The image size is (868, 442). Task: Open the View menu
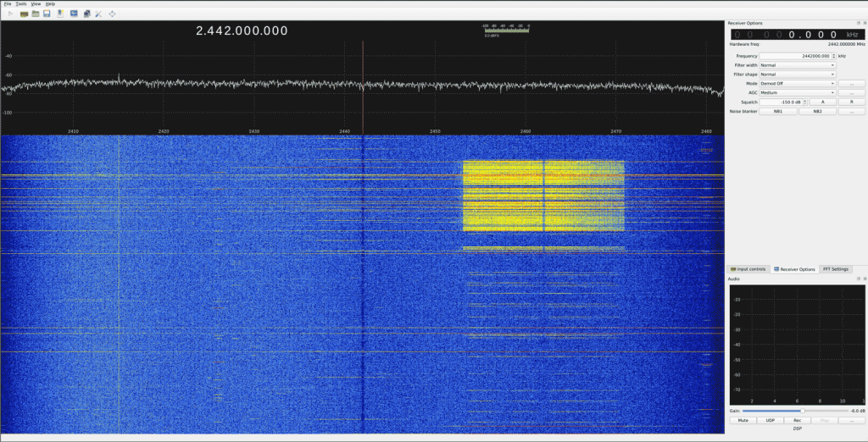pyautogui.click(x=36, y=4)
